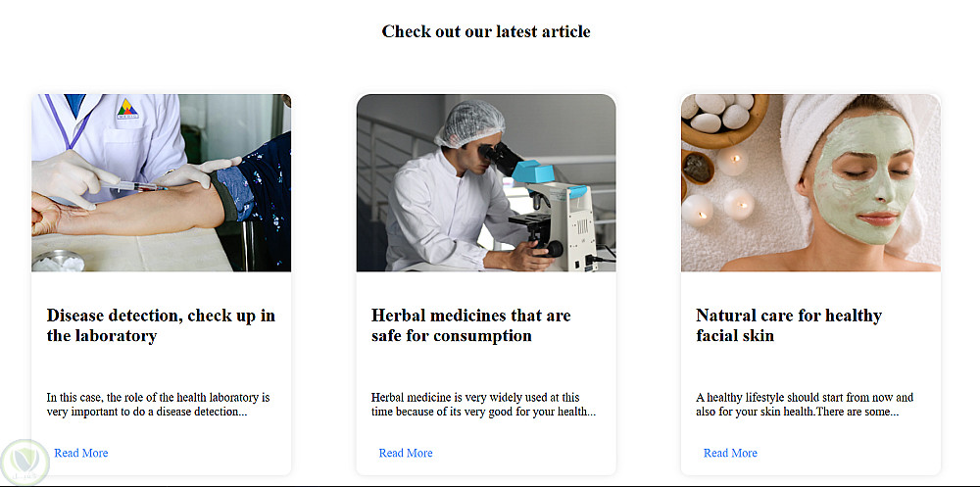Click Read More under Disease detection article
The image size is (980, 487).
81,453
